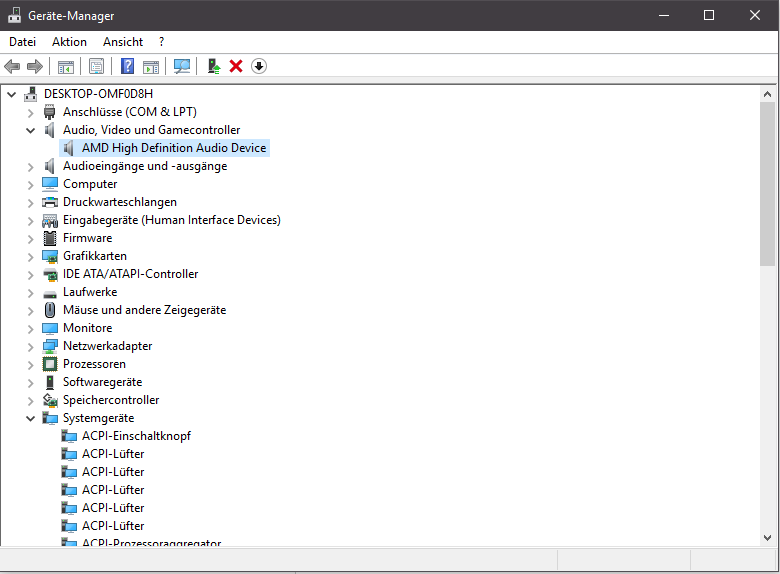Open the Properties toolbar icon

click(97, 66)
